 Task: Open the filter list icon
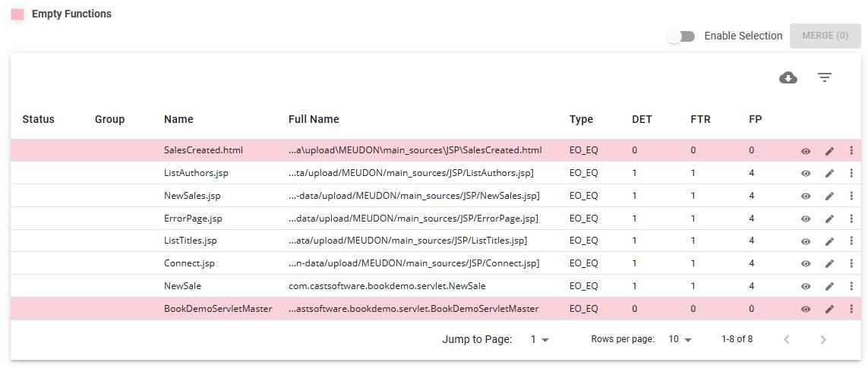tap(825, 77)
